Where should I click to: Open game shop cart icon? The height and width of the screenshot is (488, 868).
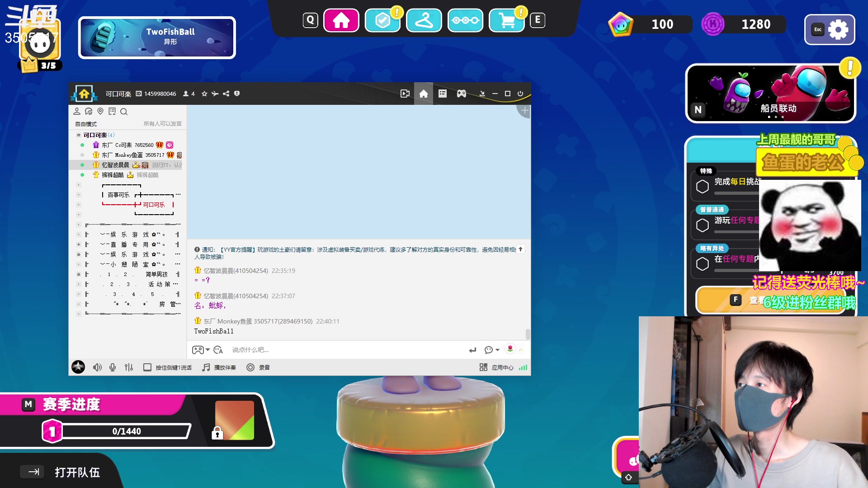click(507, 20)
